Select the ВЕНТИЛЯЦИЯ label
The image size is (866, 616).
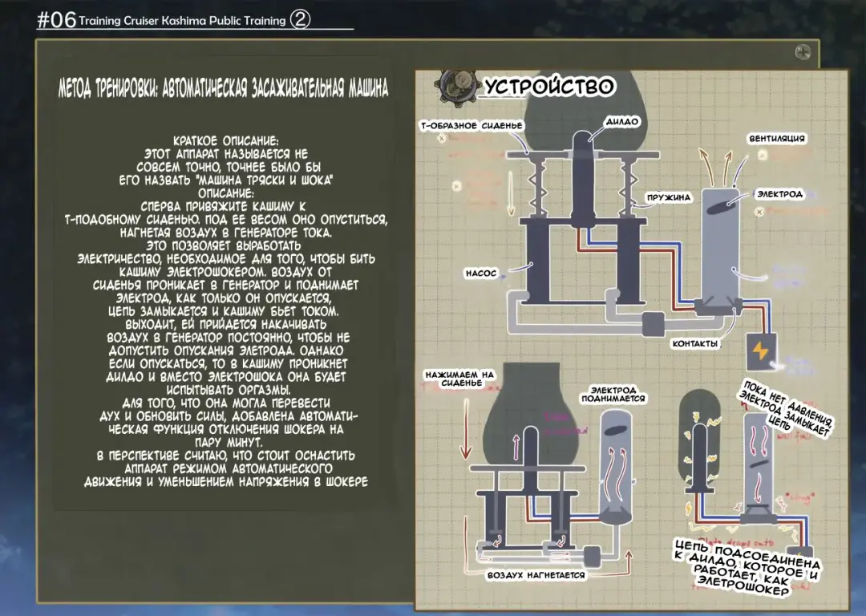pyautogui.click(x=777, y=138)
